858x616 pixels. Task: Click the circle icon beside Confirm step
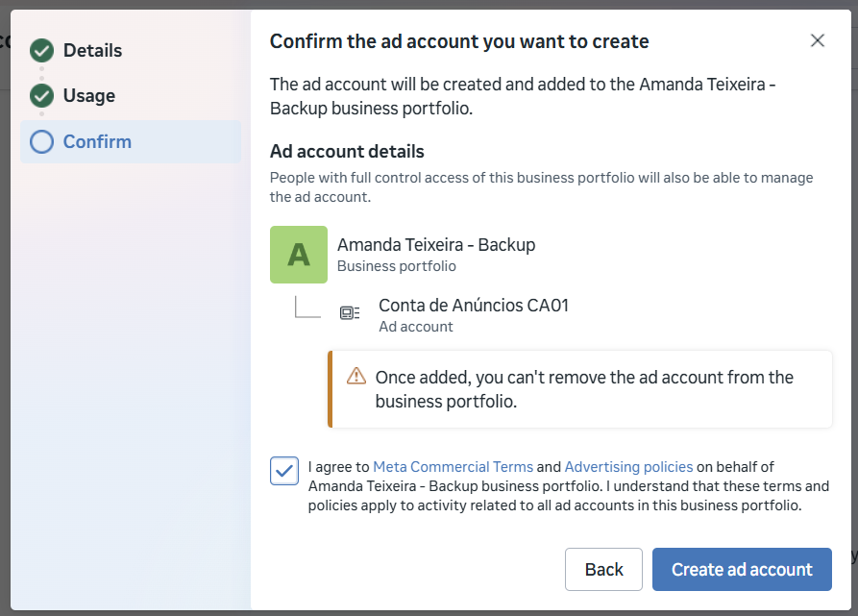[41, 141]
